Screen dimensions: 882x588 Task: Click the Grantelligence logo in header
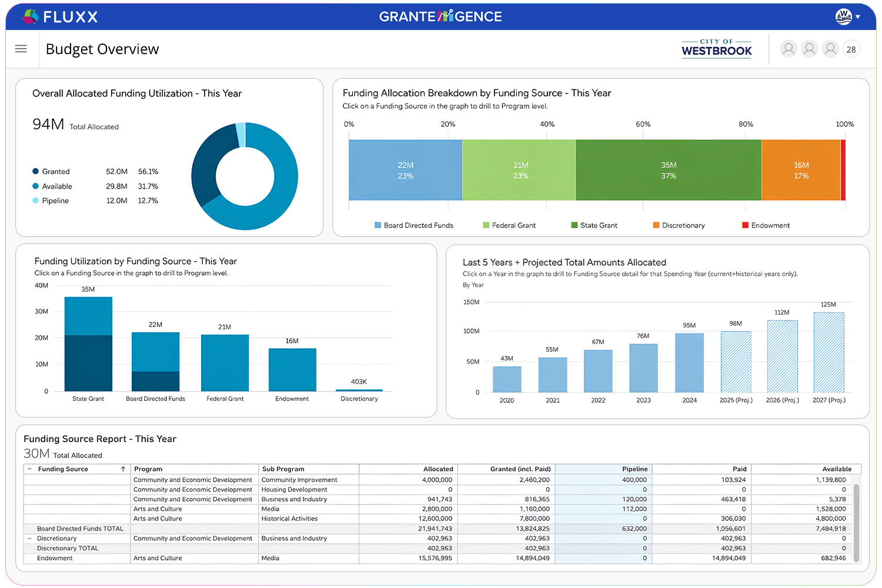(x=440, y=16)
